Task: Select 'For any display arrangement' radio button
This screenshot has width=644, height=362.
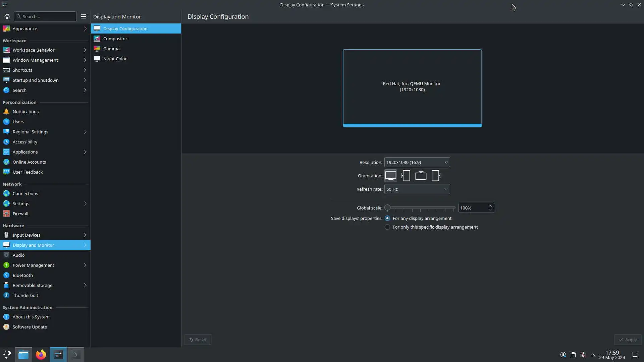Action: tap(387, 218)
